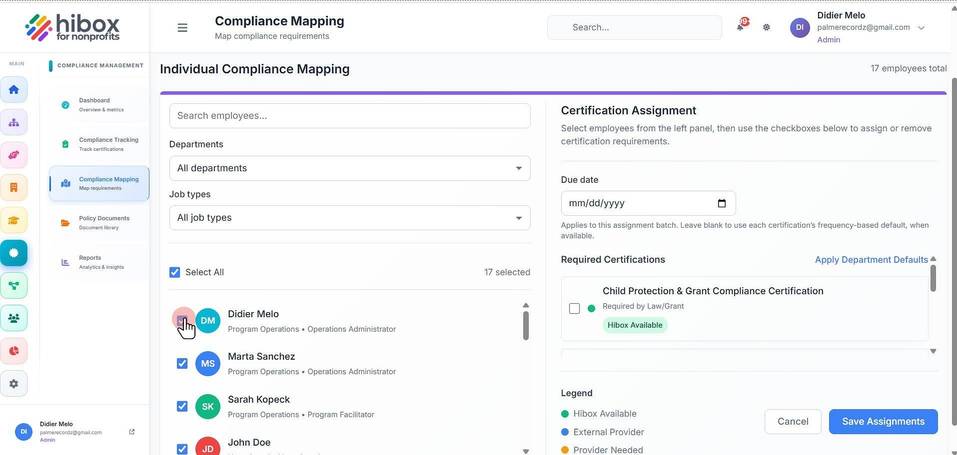
Task: Click the employee list scroll-down arrow
Action: point(525,451)
